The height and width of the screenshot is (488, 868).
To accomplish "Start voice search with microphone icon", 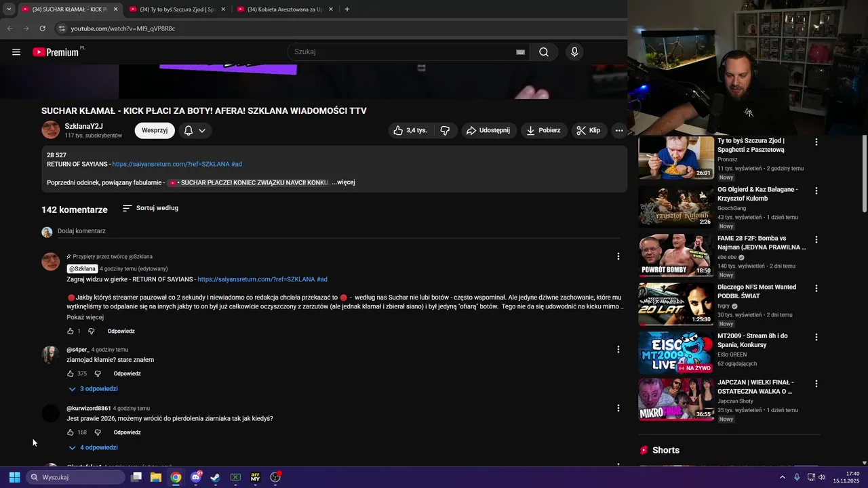I will (x=574, y=52).
